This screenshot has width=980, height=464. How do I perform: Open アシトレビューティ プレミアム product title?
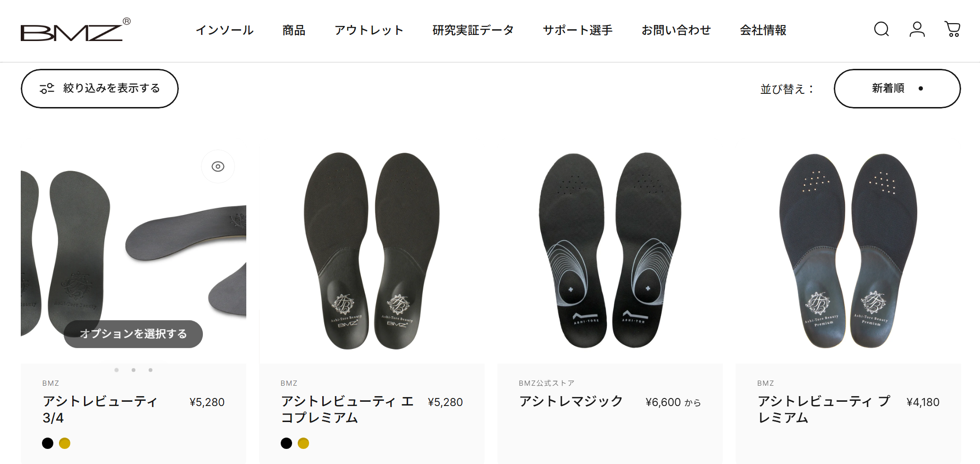(x=823, y=409)
